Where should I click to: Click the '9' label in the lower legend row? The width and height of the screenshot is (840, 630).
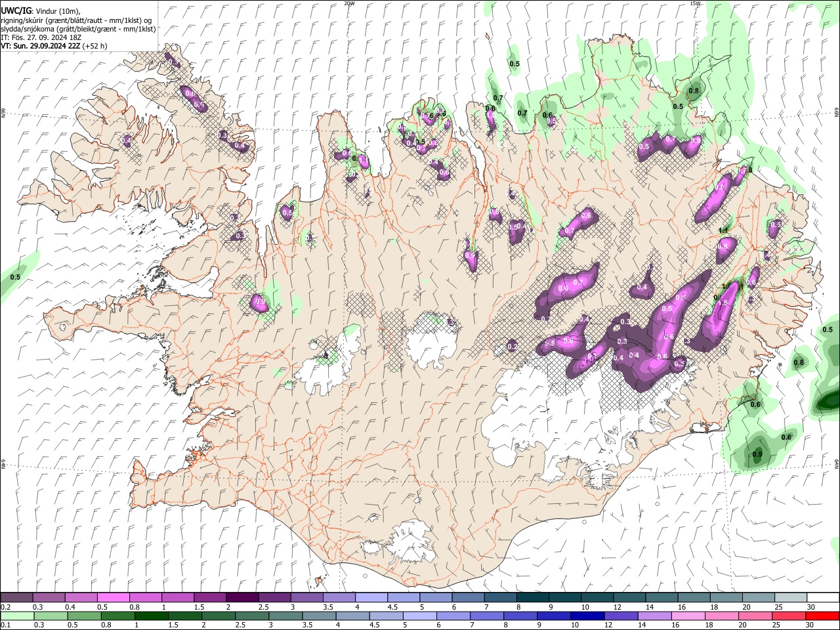coord(541,625)
